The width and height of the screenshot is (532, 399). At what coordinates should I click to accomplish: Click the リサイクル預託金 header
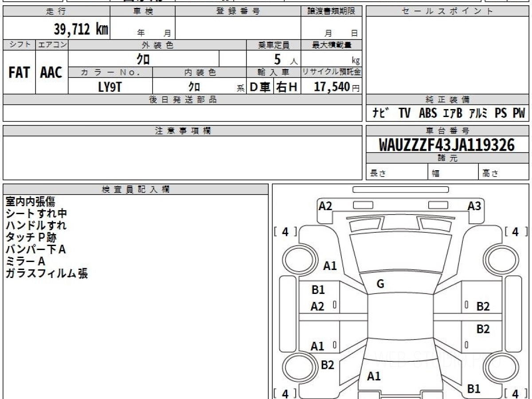pos(331,72)
